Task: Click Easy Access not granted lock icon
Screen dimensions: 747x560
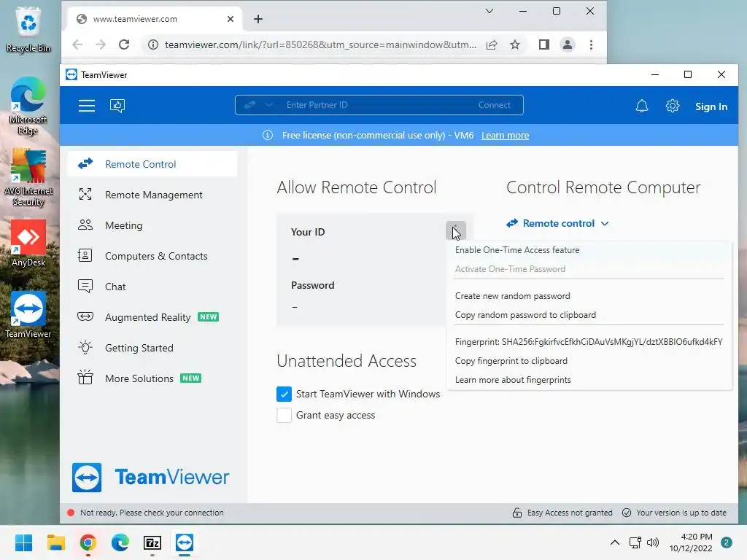Action: click(517, 513)
